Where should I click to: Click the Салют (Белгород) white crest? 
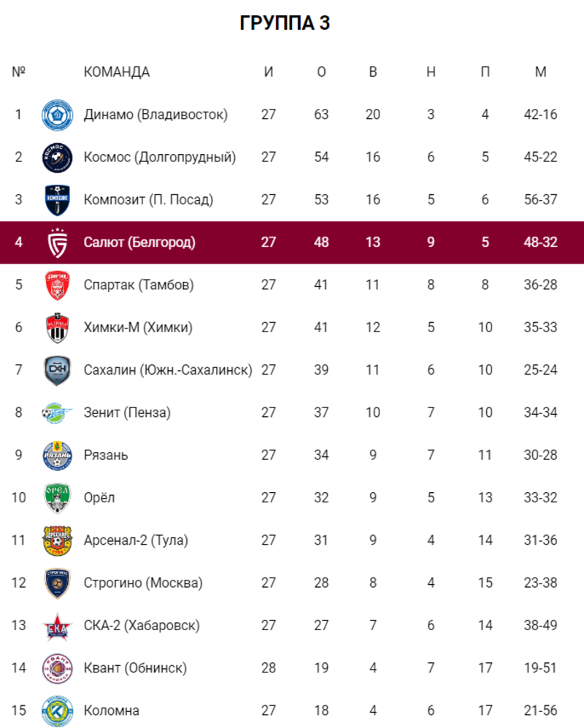57,243
